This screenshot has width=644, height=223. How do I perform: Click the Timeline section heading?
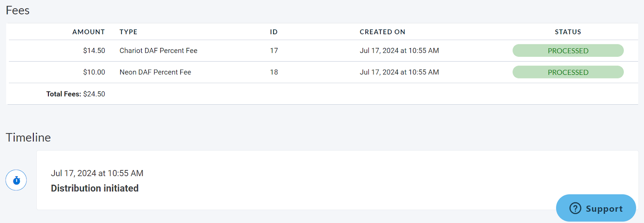pyautogui.click(x=28, y=138)
